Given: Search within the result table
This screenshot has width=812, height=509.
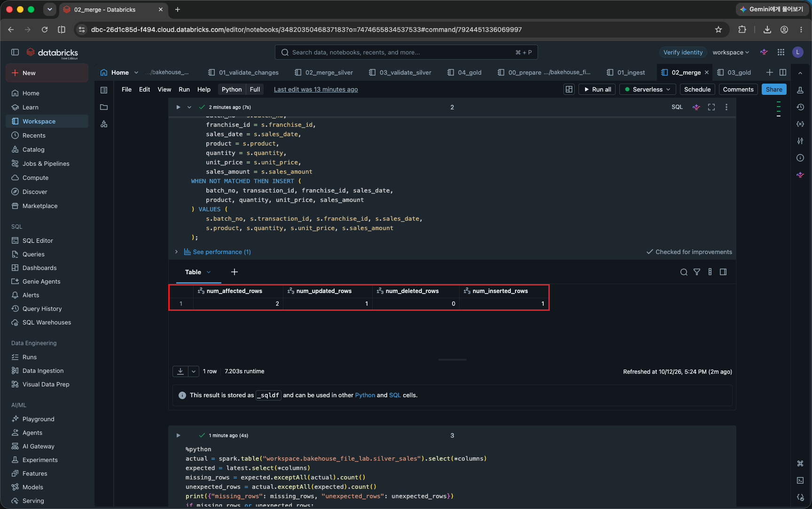Looking at the screenshot, I should pos(684,272).
